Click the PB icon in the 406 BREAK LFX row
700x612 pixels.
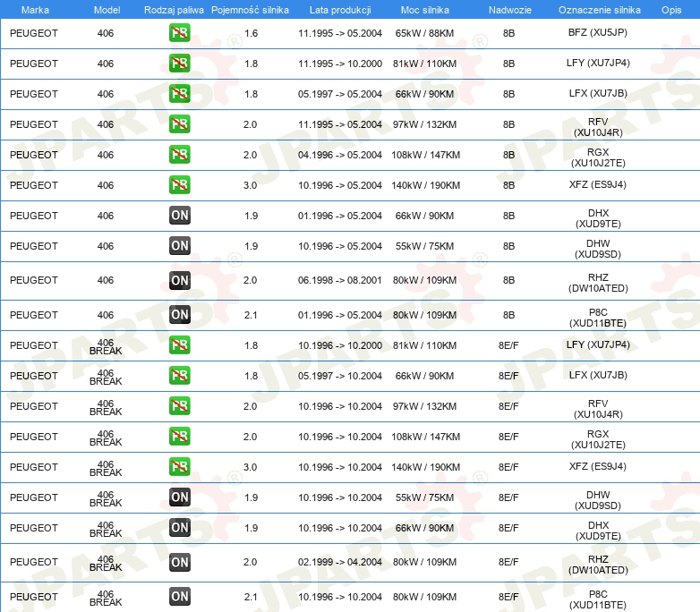pos(179,376)
